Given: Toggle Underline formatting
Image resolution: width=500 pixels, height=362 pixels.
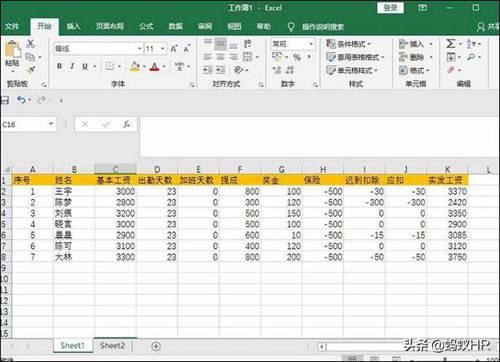Looking at the screenshot, I should pyautogui.click(x=85, y=66).
